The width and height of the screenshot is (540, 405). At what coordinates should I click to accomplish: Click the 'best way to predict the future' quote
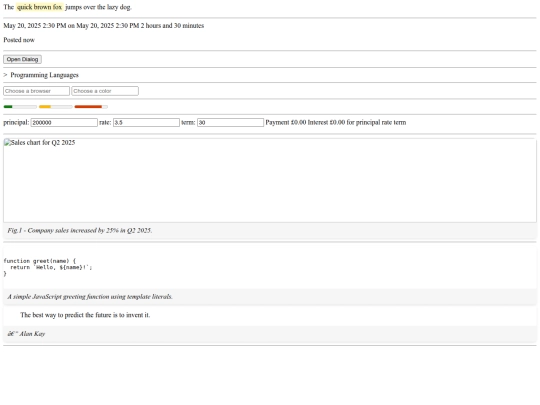(85, 315)
